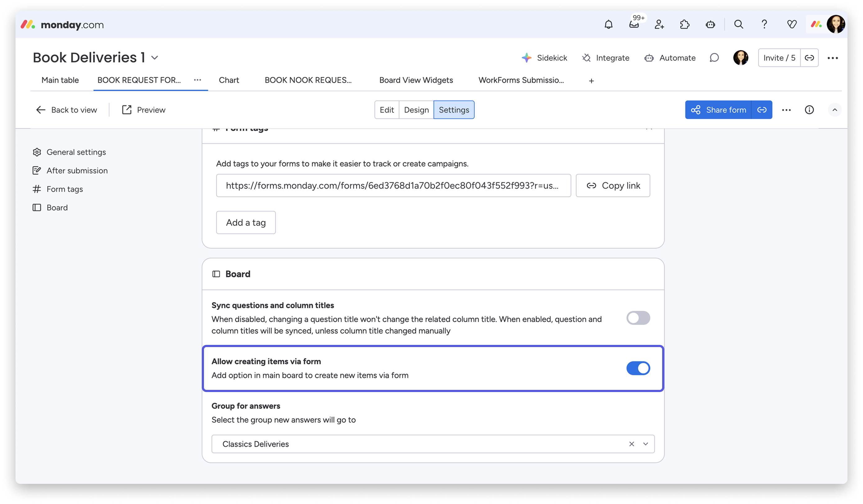The image size is (863, 504).
Task: Go to After submission section
Action: click(x=70, y=170)
